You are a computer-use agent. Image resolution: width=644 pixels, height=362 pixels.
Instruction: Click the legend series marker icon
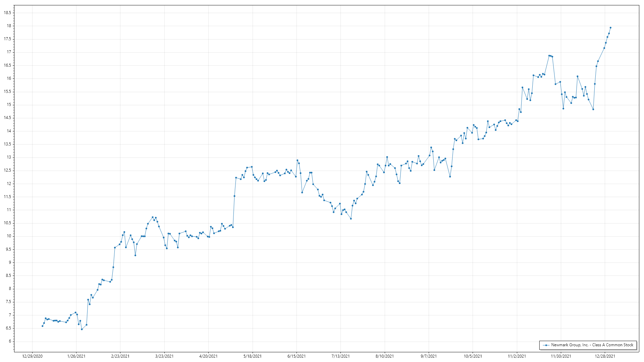(546, 345)
